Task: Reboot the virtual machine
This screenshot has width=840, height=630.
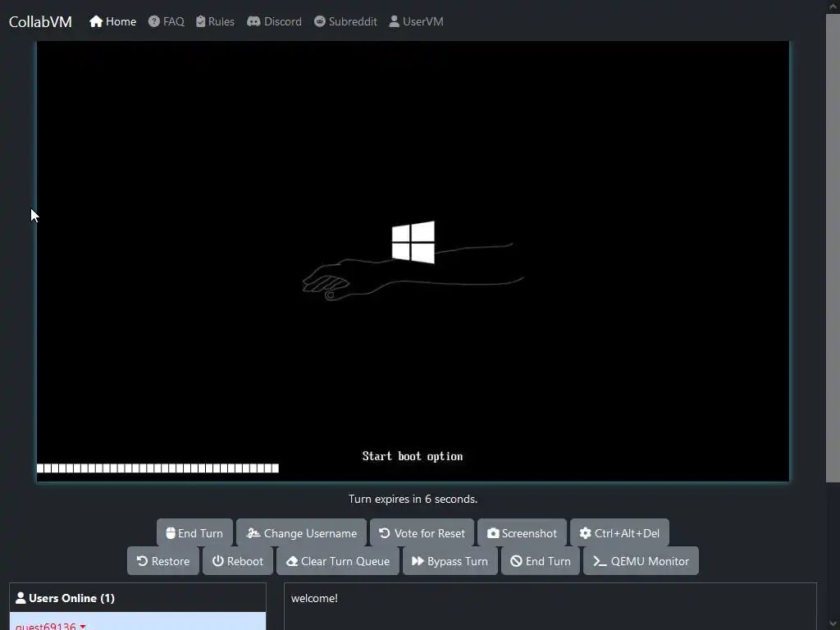Action: coord(238,561)
